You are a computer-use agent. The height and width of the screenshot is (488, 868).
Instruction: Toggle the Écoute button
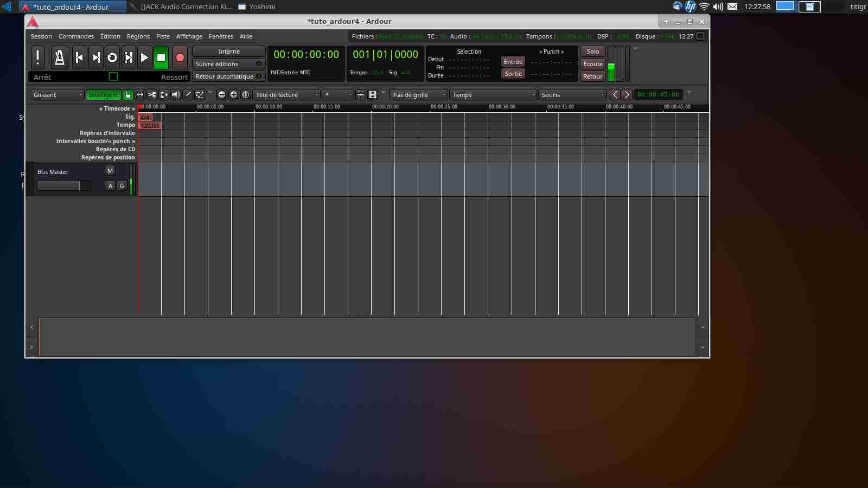(593, 64)
